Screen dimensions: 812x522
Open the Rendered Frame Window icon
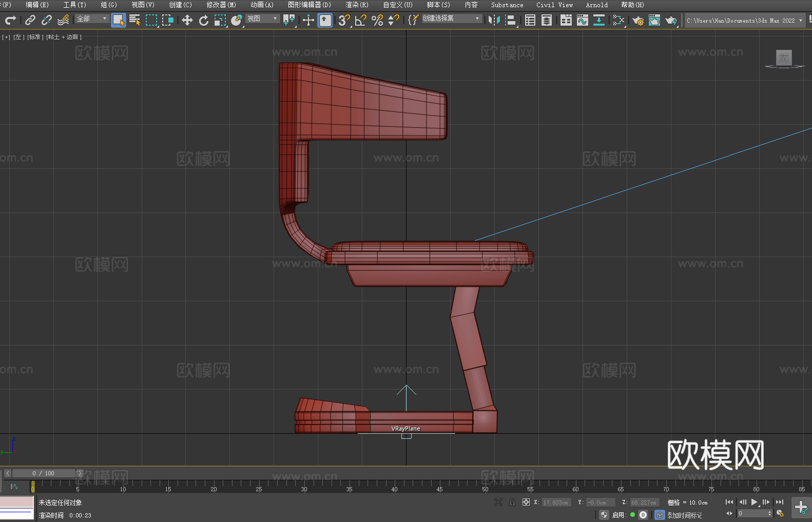click(654, 20)
